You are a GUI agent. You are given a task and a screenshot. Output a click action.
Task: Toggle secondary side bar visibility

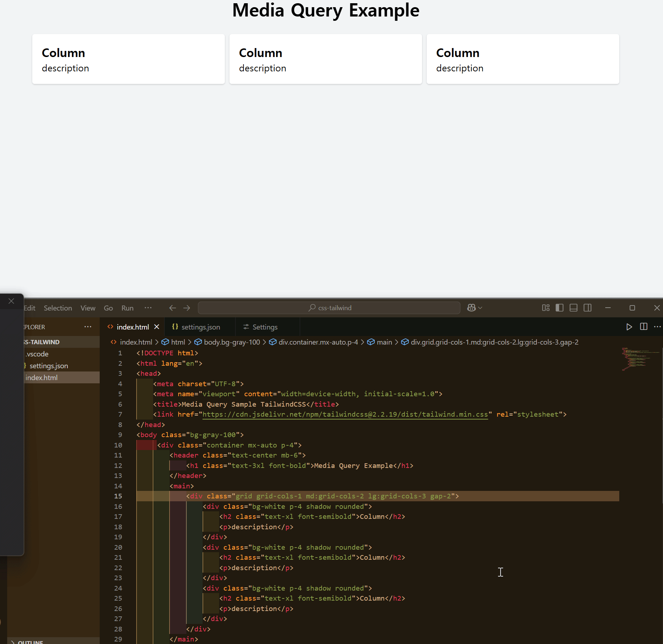coord(587,308)
